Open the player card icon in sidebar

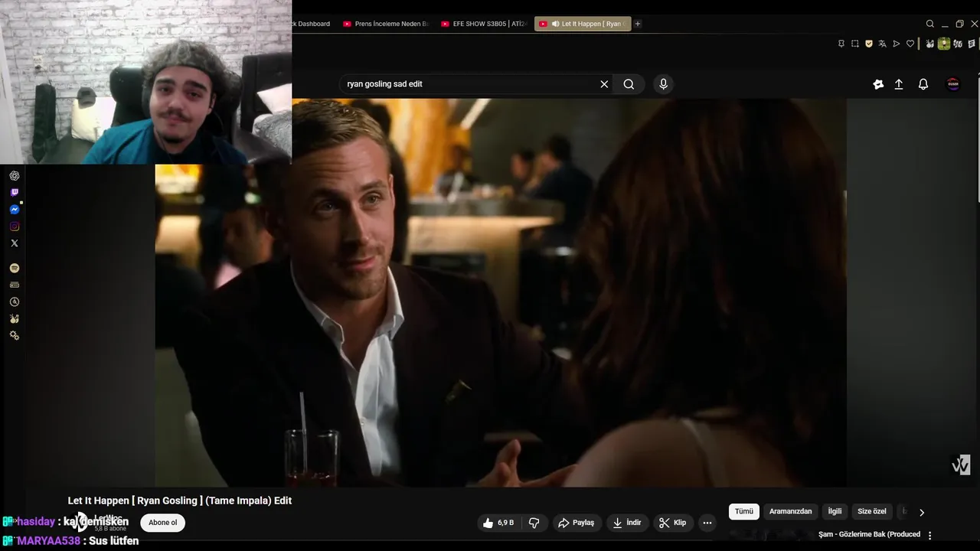(15, 285)
